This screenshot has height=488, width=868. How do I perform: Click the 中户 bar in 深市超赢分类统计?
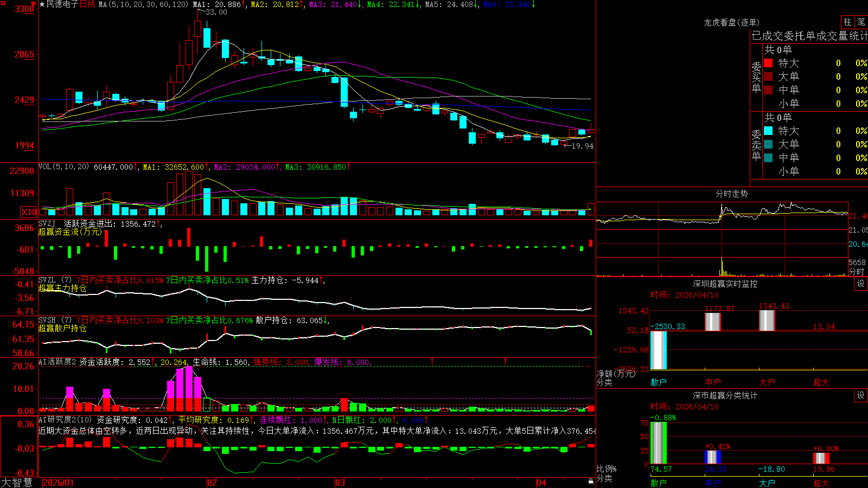[x=713, y=457]
